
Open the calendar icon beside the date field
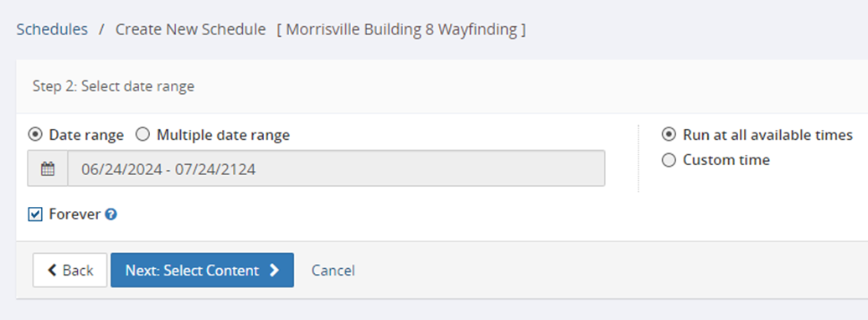pos(48,168)
